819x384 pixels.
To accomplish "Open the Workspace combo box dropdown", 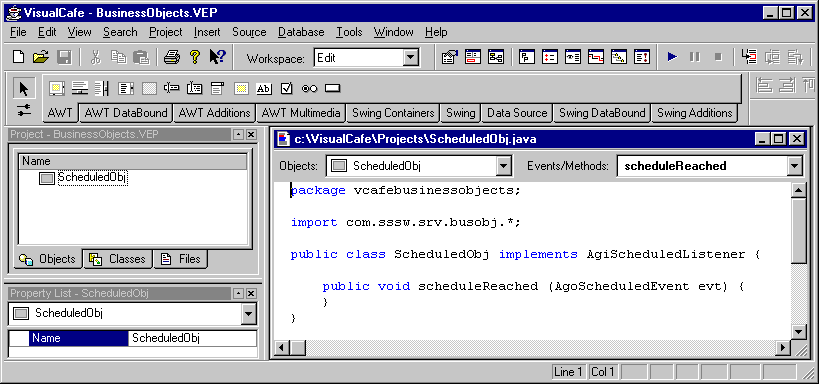I will coord(411,58).
